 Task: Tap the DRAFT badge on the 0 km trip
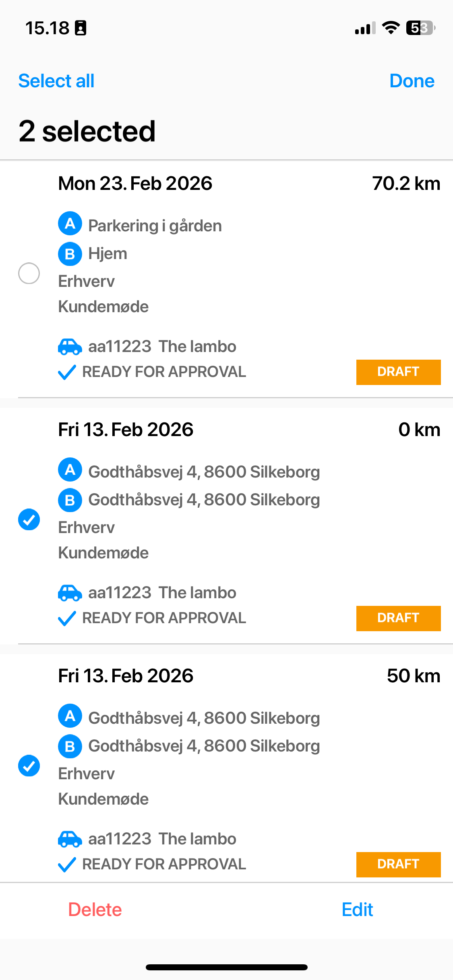pos(399,618)
